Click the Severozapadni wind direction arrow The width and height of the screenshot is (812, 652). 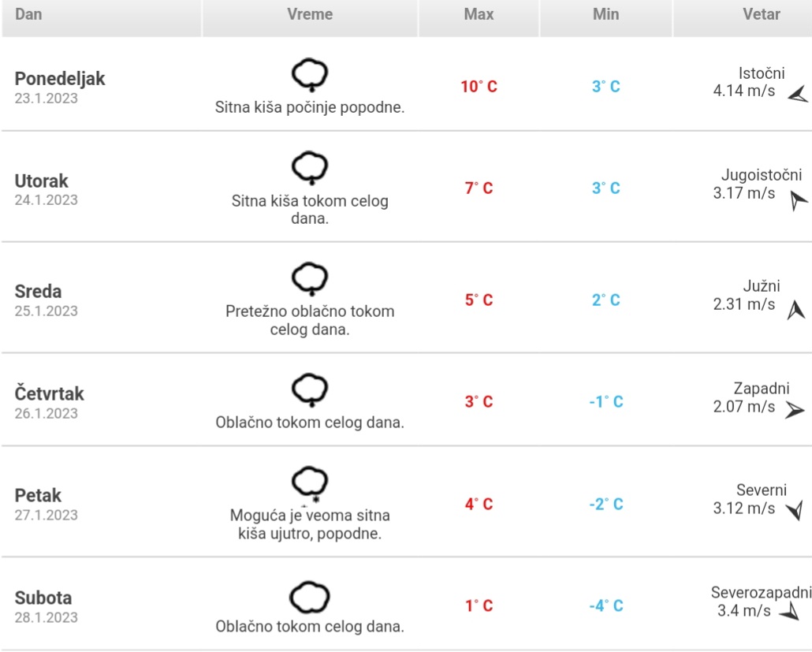pos(790,612)
